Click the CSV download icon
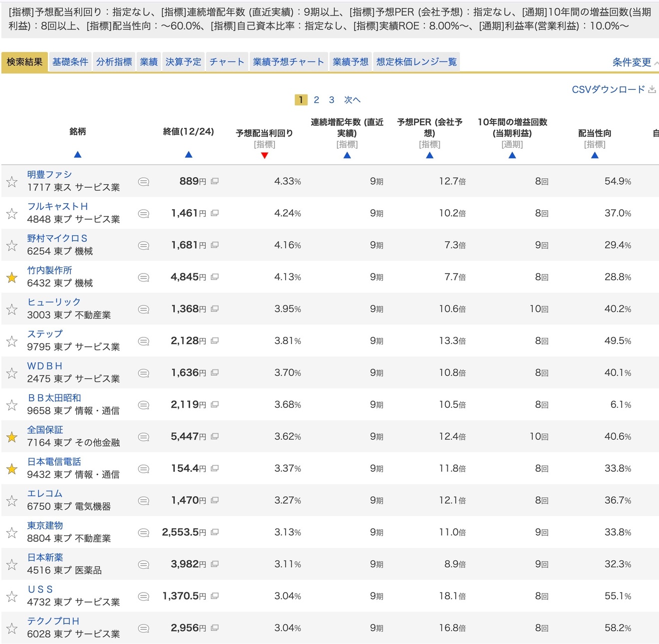Image resolution: width=659 pixels, height=644 pixels. 652,90
